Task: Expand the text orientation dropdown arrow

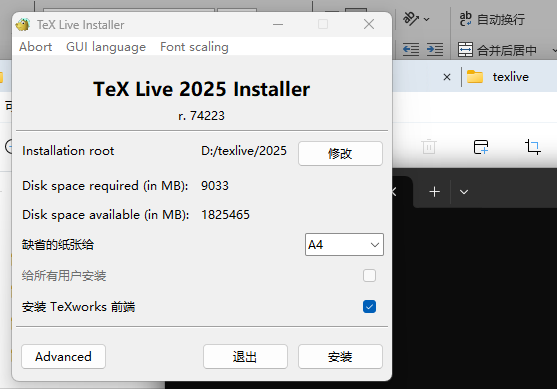Action: coord(427,19)
